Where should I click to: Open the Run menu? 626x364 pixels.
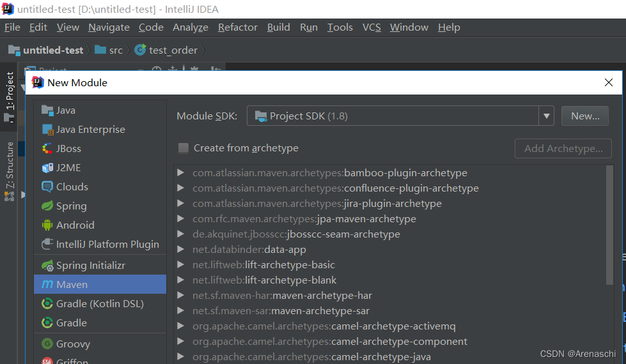309,27
